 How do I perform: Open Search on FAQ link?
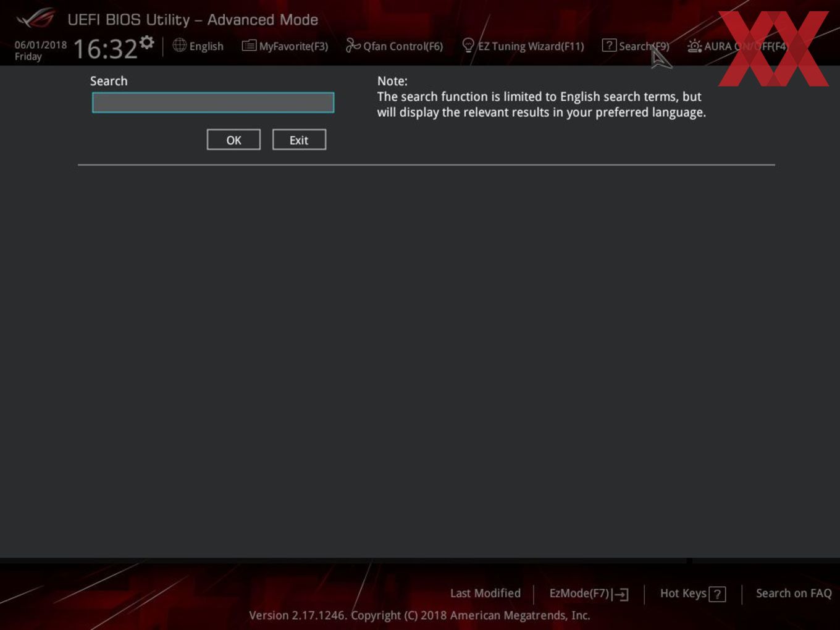tap(794, 594)
